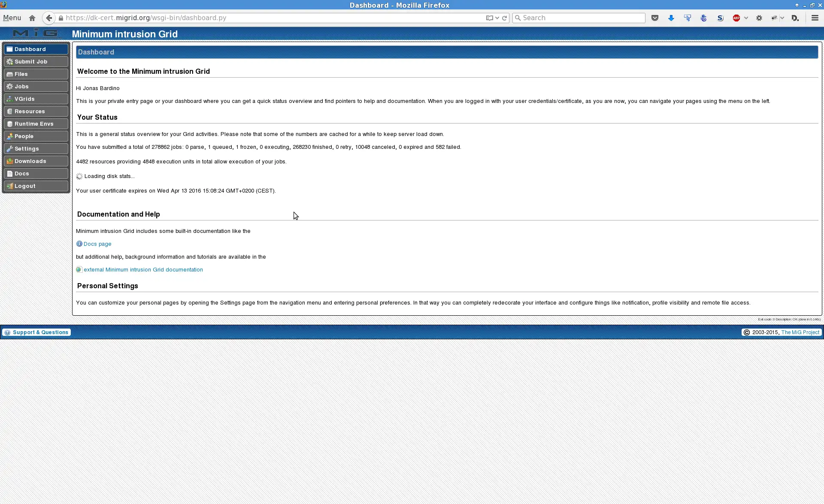Open People directory panel
Screen dimensions: 824x504
tap(35, 136)
